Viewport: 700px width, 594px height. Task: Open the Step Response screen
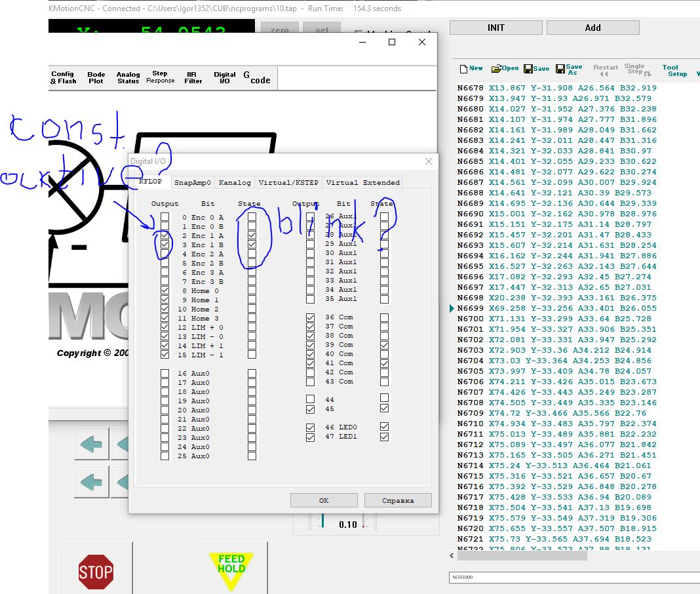pyautogui.click(x=160, y=77)
